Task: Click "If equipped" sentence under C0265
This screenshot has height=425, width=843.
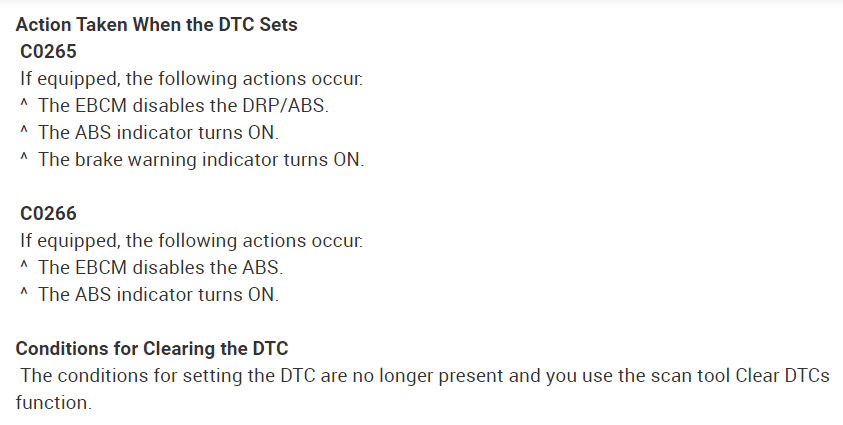Action: tap(192, 78)
